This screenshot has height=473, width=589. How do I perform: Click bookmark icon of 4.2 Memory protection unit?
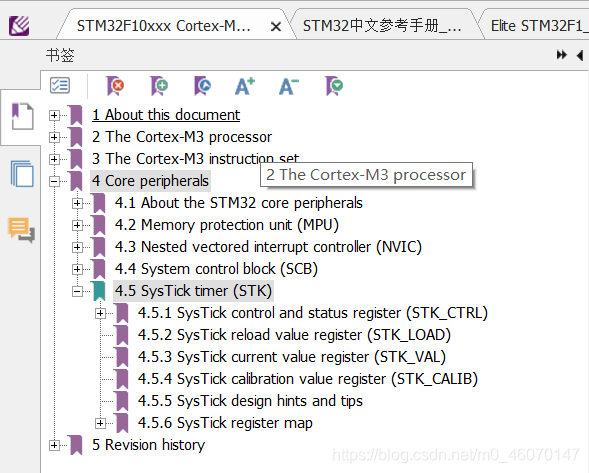coord(99,225)
